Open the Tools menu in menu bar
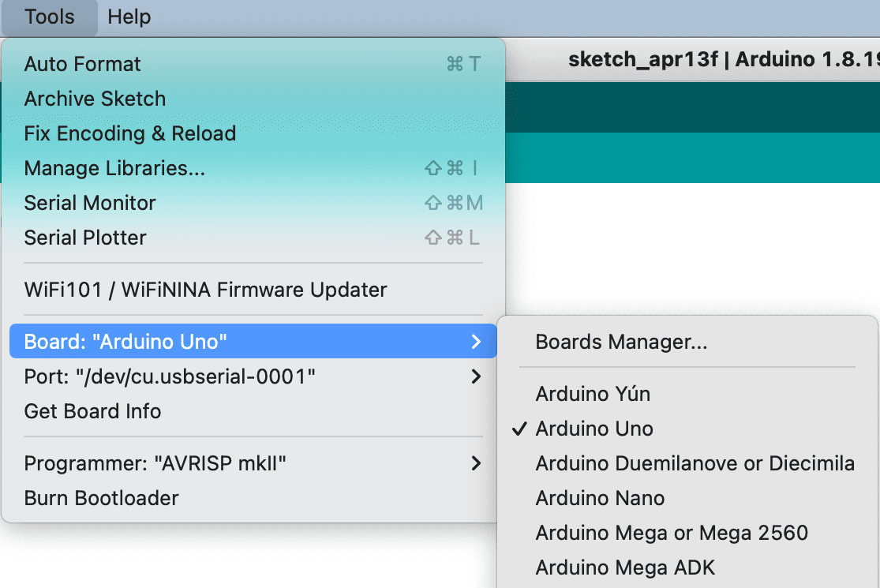880x588 pixels. click(50, 17)
